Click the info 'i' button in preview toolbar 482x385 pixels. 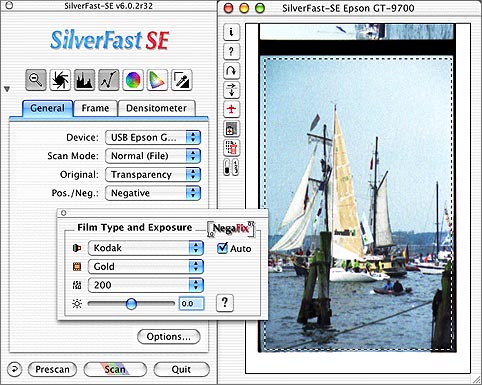click(231, 32)
